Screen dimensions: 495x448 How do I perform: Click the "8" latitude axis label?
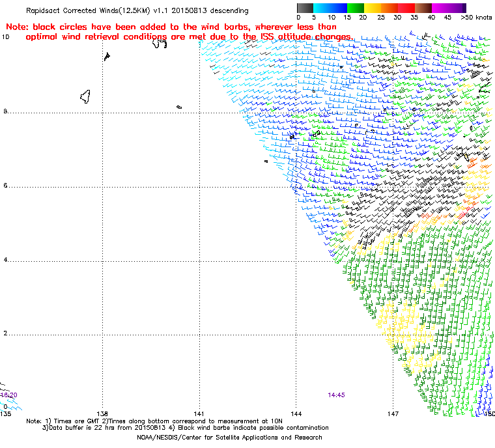[5, 111]
